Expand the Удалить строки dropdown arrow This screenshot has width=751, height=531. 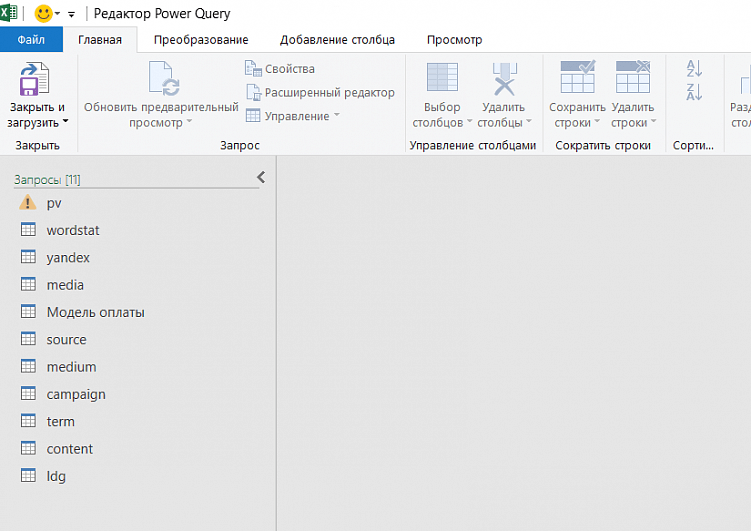click(653, 121)
